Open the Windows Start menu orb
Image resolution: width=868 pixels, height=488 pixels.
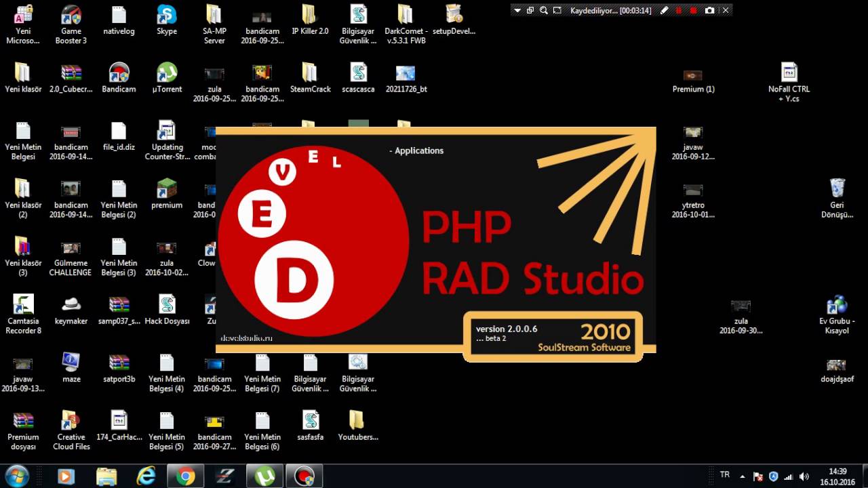(x=17, y=476)
